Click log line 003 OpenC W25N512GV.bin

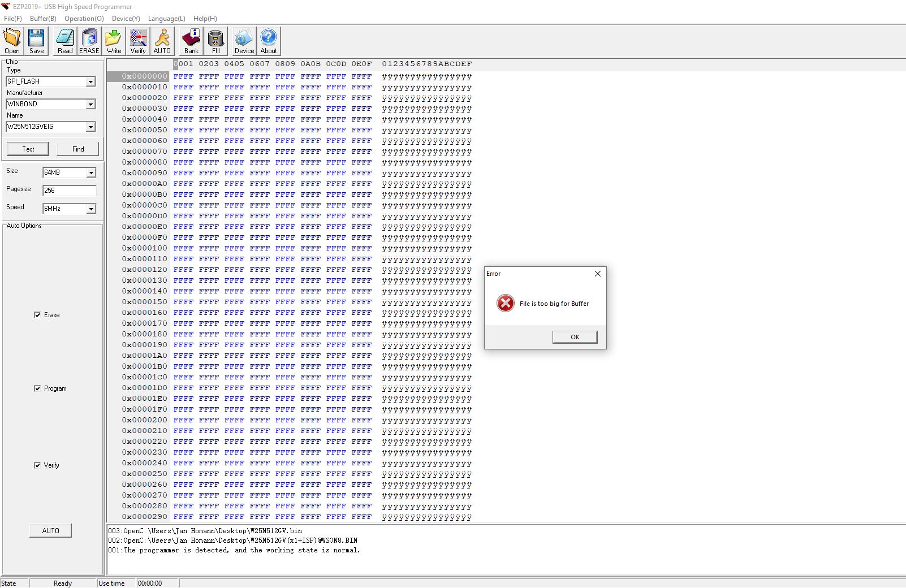pos(205,531)
